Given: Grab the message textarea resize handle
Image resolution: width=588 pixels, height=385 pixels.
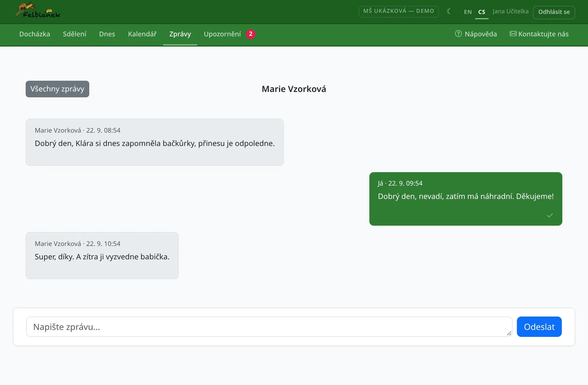Looking at the screenshot, I should (509, 333).
